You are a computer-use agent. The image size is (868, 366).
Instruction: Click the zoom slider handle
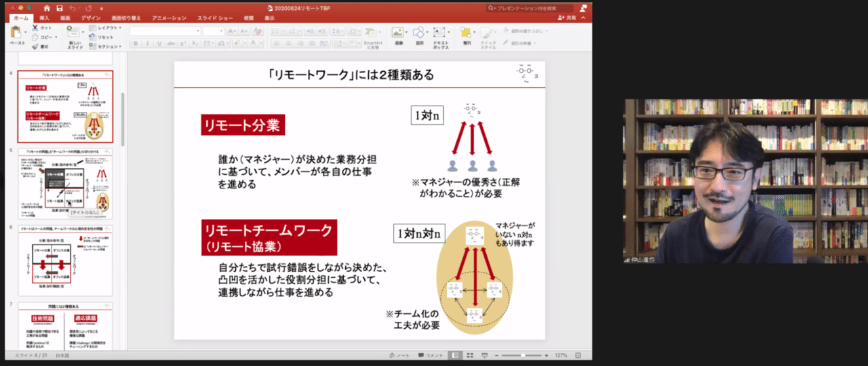tap(522, 355)
